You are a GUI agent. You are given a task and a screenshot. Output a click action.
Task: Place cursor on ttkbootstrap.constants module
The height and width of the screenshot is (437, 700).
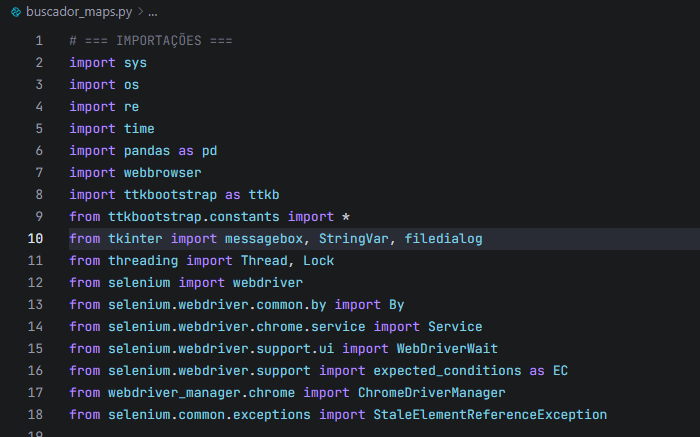point(194,217)
